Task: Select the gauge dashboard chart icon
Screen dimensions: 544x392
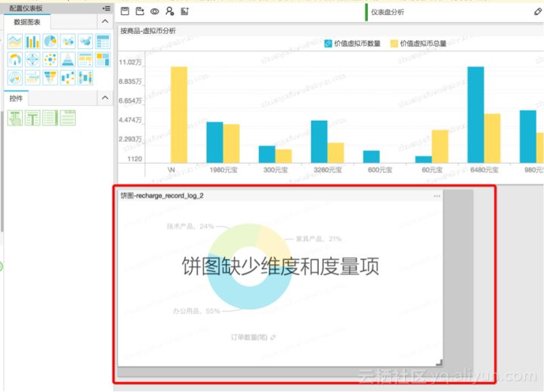Action: pyautogui.click(x=15, y=60)
